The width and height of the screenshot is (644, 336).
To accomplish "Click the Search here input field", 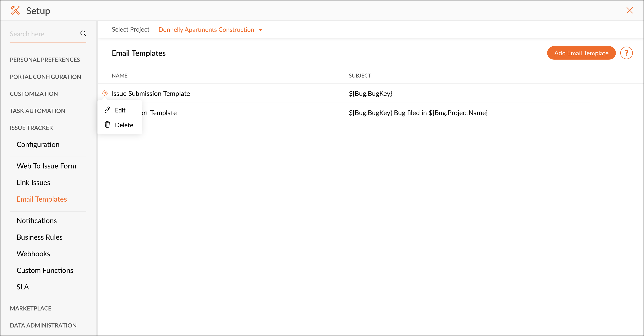I will 42,34.
